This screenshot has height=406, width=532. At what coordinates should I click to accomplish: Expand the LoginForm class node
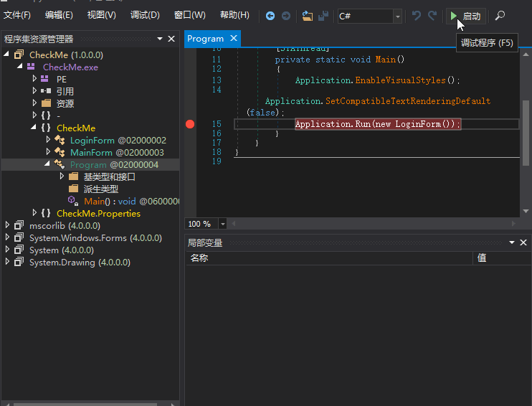48,140
